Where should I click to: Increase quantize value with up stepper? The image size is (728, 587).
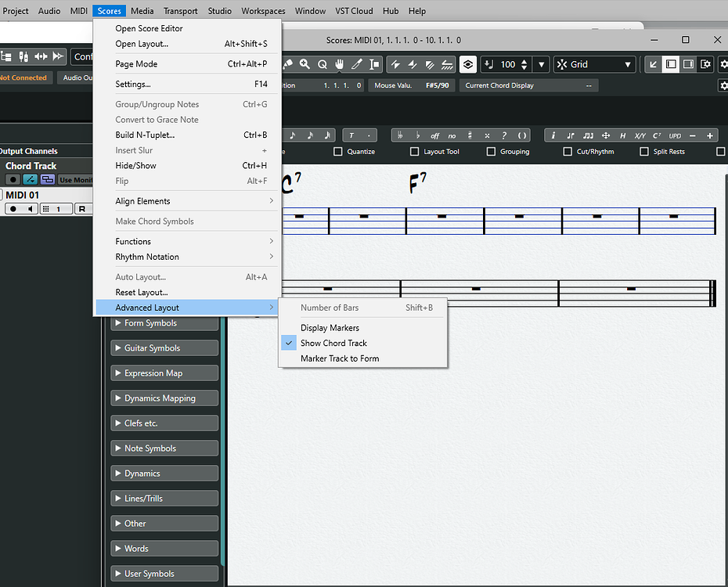coord(524,60)
